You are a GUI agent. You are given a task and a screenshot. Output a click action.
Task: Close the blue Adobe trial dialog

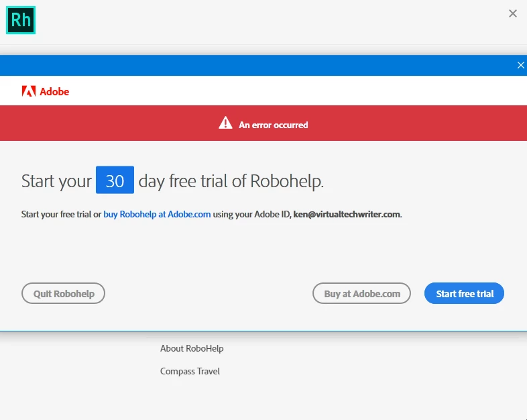[x=520, y=65]
